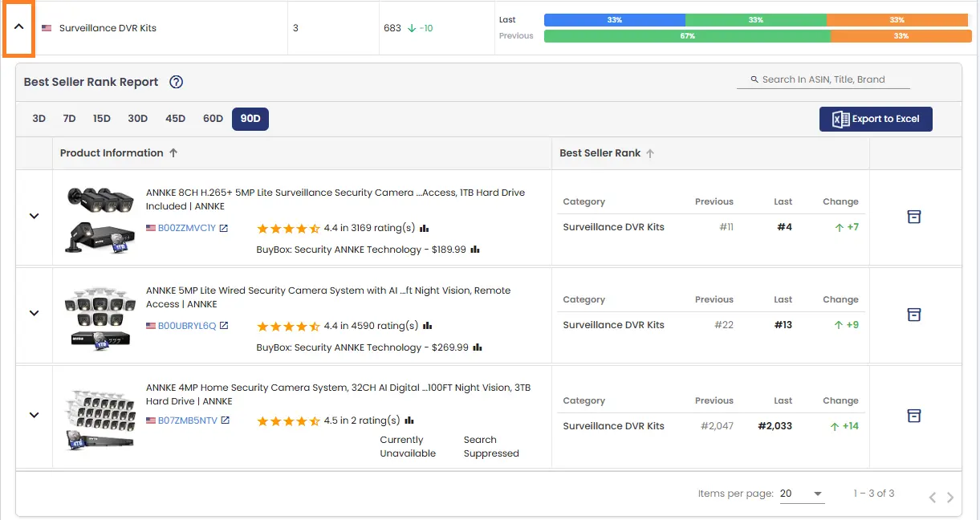Viewport: 980px width, 520px height.
Task: Expand the B00ZZMVC1Y product row
Action: [x=34, y=216]
